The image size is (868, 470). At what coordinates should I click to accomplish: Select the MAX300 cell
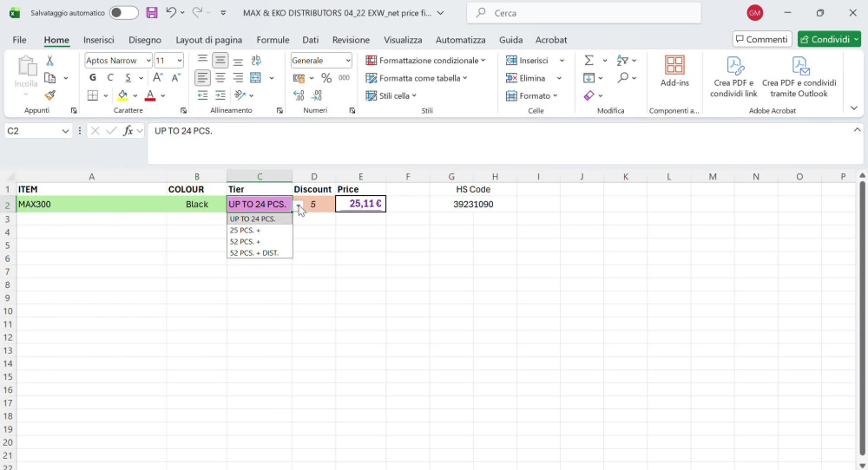(x=91, y=204)
